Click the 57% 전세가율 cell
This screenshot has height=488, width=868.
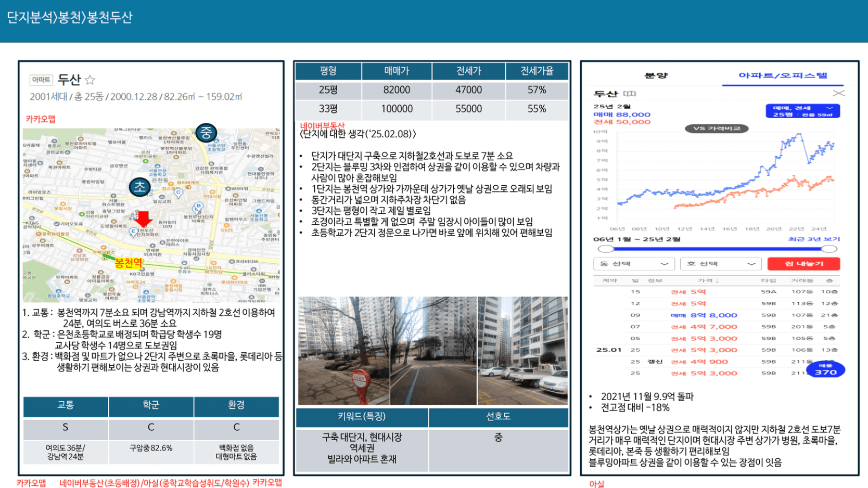pos(537,90)
